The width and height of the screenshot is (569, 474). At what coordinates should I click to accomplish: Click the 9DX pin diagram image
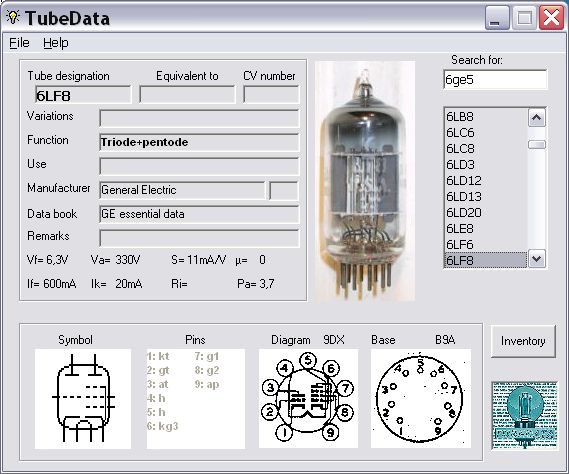[x=308, y=399]
